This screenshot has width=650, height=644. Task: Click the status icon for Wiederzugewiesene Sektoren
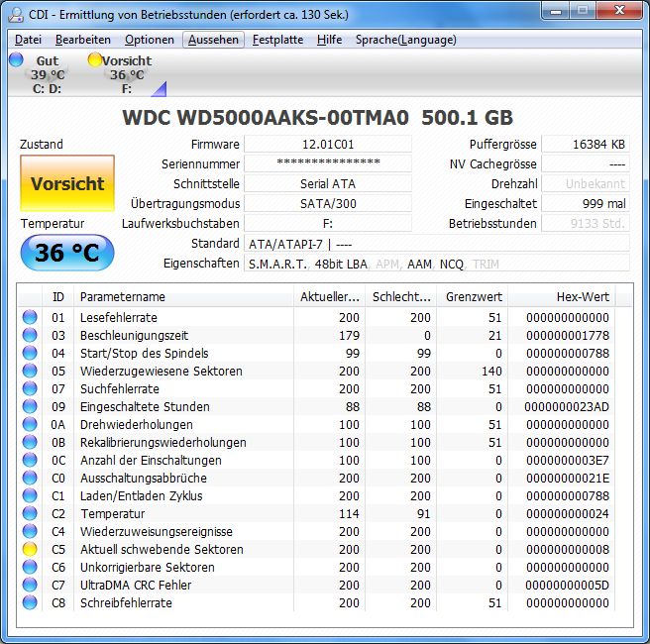30,371
